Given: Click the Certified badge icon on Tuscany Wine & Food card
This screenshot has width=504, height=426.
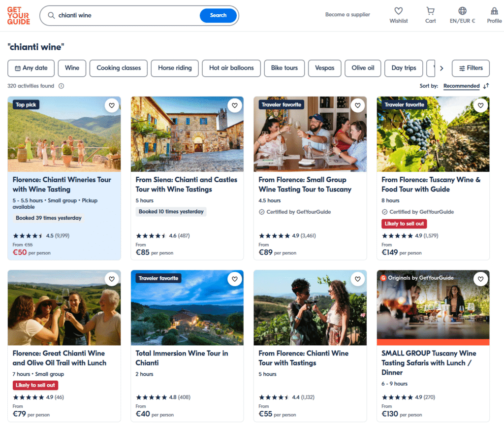Looking at the screenshot, I should 384,212.
